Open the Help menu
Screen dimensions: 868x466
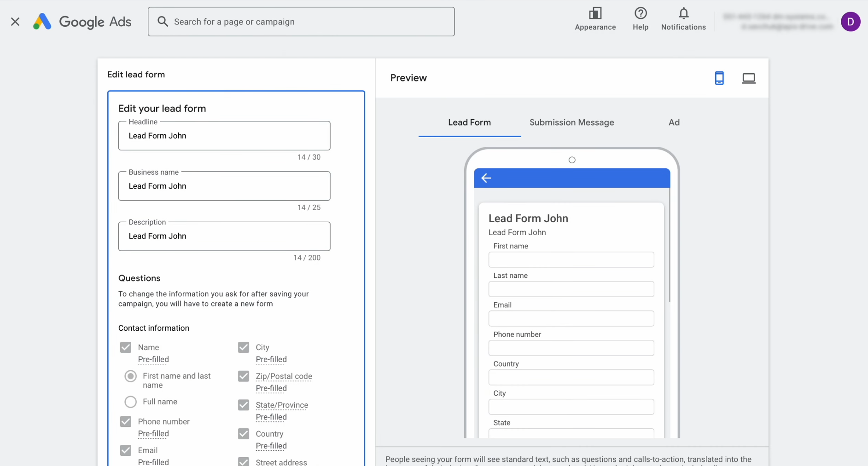click(x=640, y=19)
